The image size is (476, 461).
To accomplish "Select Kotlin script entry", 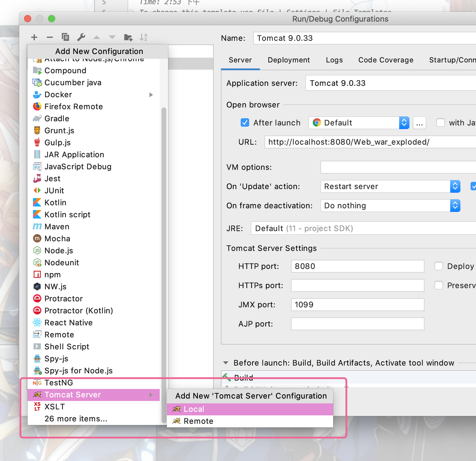I will pyautogui.click(x=93, y=215).
